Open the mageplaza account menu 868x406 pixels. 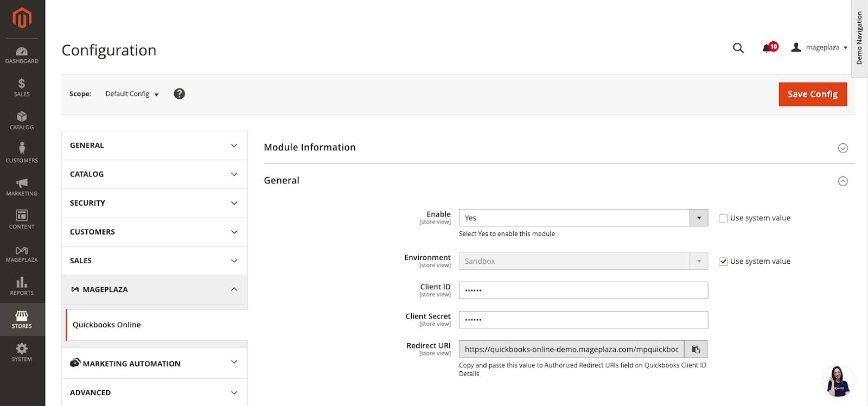click(x=820, y=48)
